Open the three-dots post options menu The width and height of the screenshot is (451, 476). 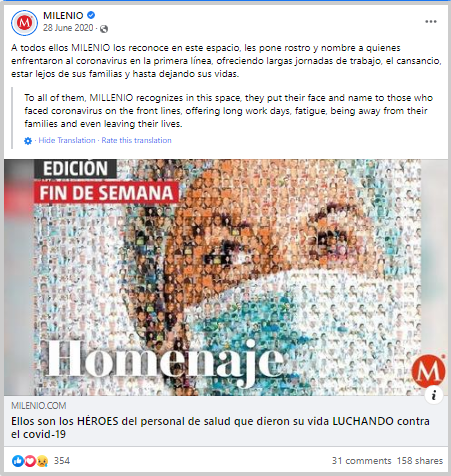coord(431,22)
